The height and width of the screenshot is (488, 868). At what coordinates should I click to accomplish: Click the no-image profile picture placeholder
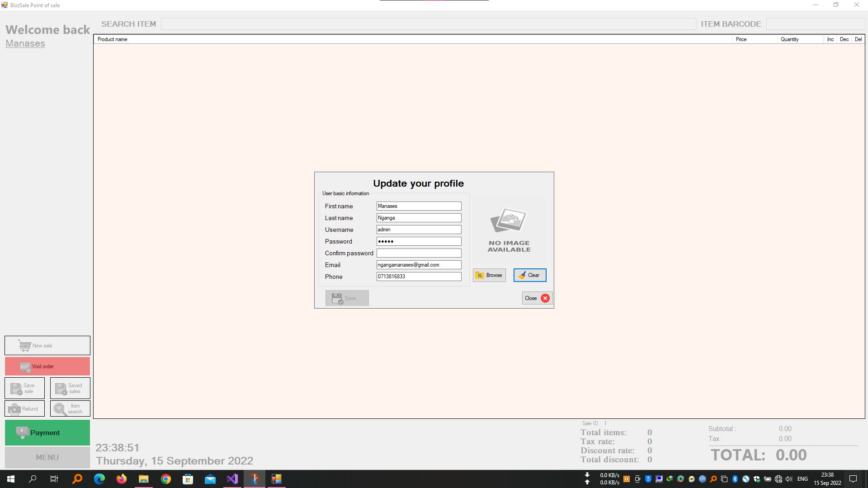click(509, 230)
